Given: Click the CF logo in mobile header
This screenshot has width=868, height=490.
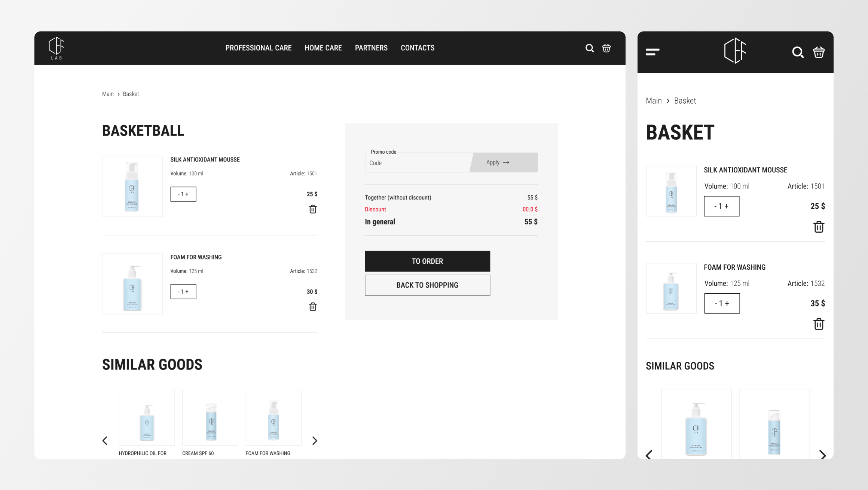Looking at the screenshot, I should (x=735, y=50).
